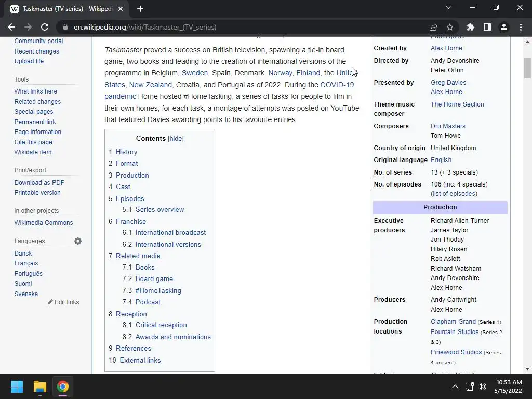Go to Cast section in Contents
The width and height of the screenshot is (532, 399).
coord(123,187)
